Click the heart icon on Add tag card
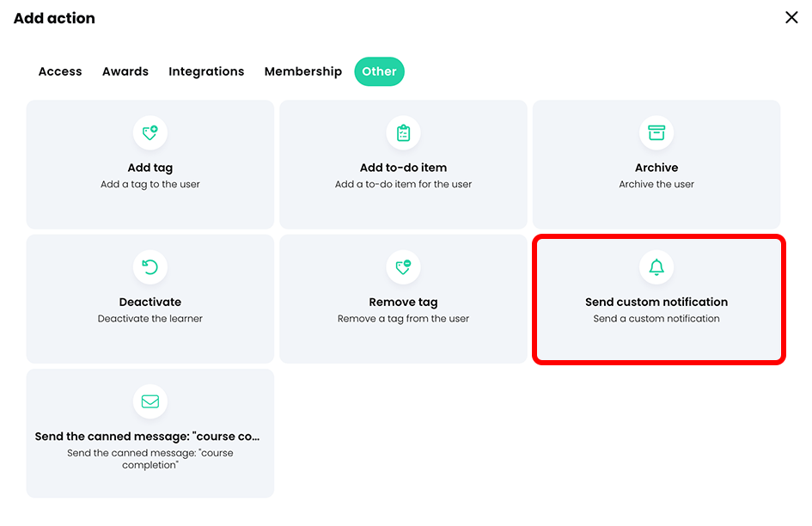The height and width of the screenshot is (526, 812). pyautogui.click(x=150, y=132)
